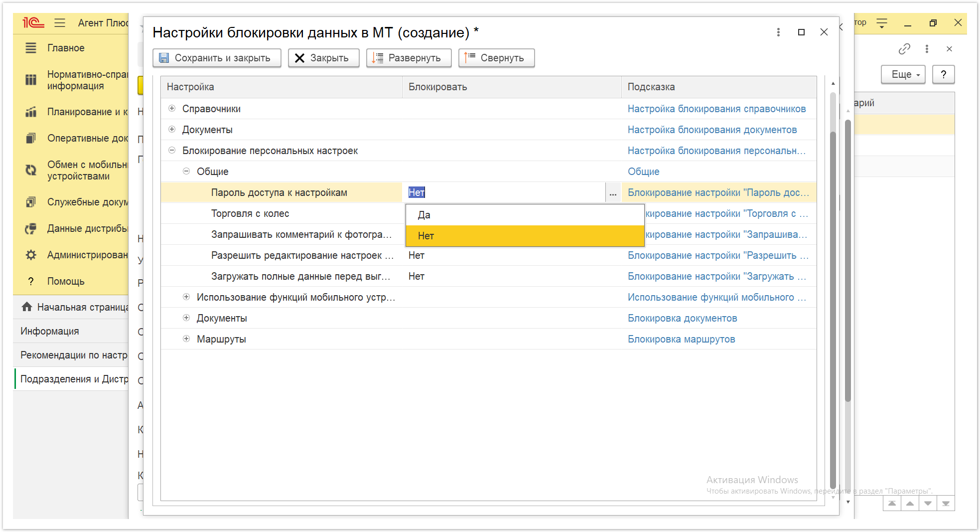Close the background form tab
The height and width of the screenshot is (532, 980).
949,49
